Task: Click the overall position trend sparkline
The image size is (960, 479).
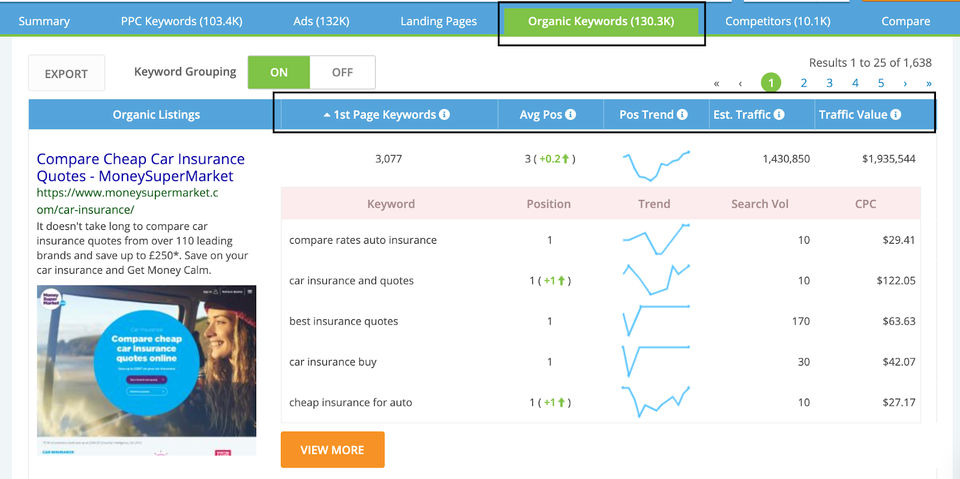Action: pyautogui.click(x=656, y=165)
